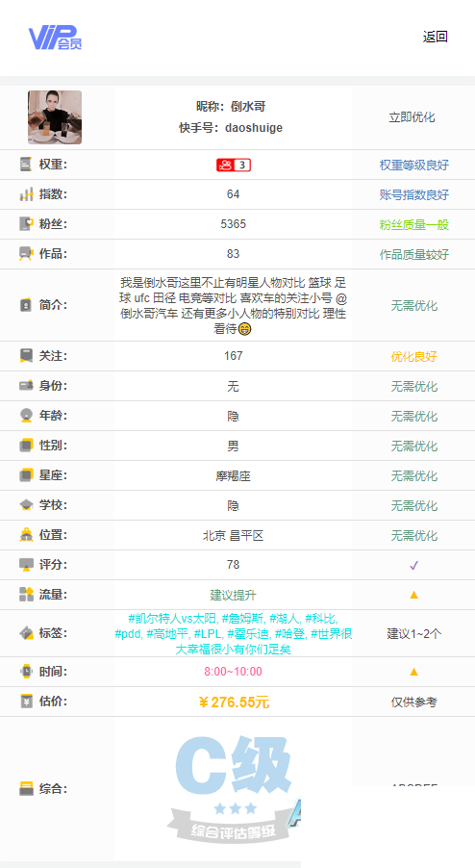Screen dimensions: 475x868
Task: Select the 指数 bar chart icon
Action: [26, 194]
